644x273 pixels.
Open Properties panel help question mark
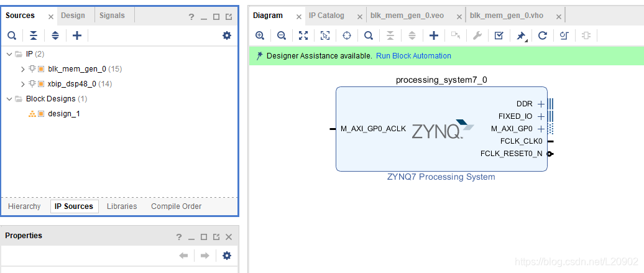(178, 237)
